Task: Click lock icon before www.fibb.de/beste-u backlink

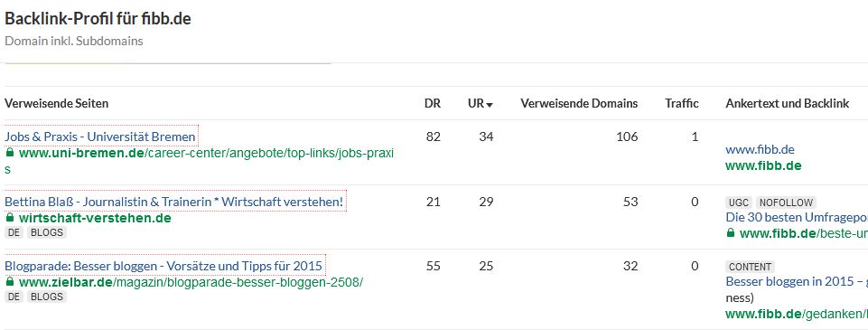Action: [730, 233]
